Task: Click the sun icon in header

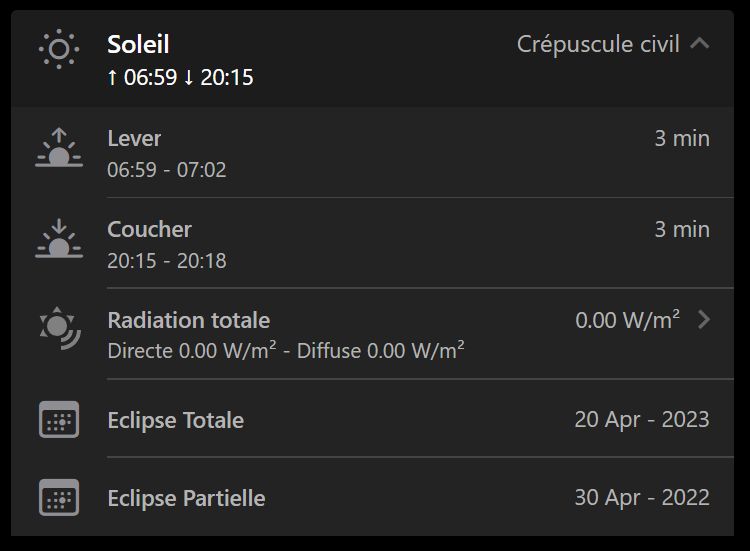Action: (59, 49)
